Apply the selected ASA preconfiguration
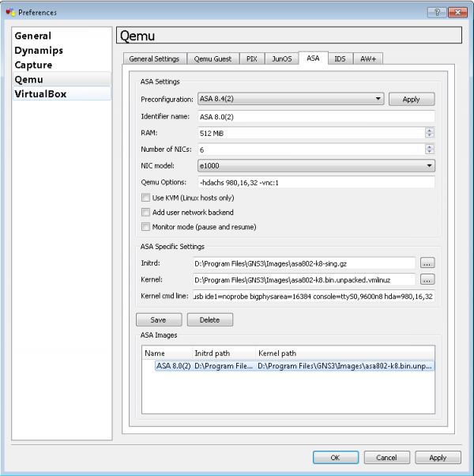This screenshot has width=474, height=476. click(x=412, y=100)
